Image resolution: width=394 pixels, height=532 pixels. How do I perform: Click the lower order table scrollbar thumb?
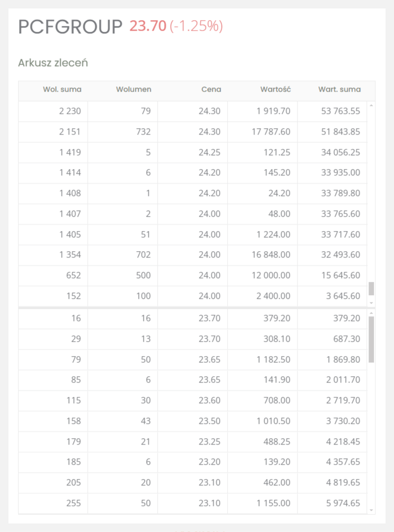coord(371,340)
